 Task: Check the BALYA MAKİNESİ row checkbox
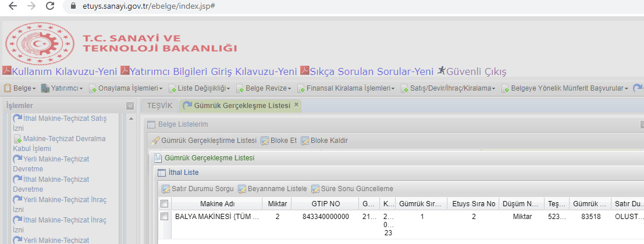164,217
